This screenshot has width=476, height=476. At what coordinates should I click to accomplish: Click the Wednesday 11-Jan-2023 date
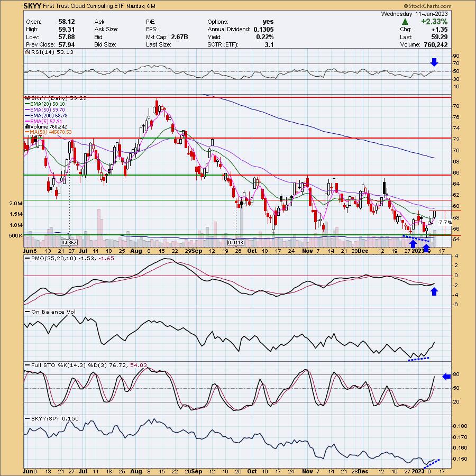point(414,14)
